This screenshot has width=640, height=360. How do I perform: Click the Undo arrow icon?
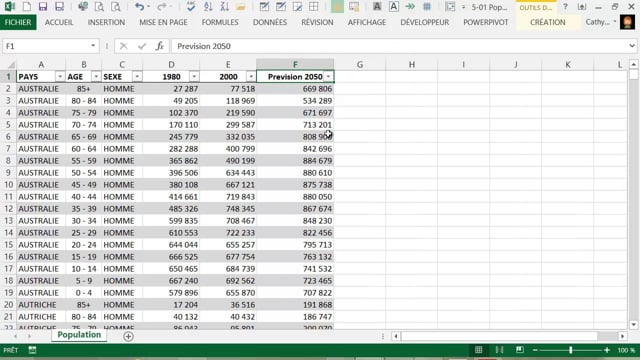tap(139, 7)
